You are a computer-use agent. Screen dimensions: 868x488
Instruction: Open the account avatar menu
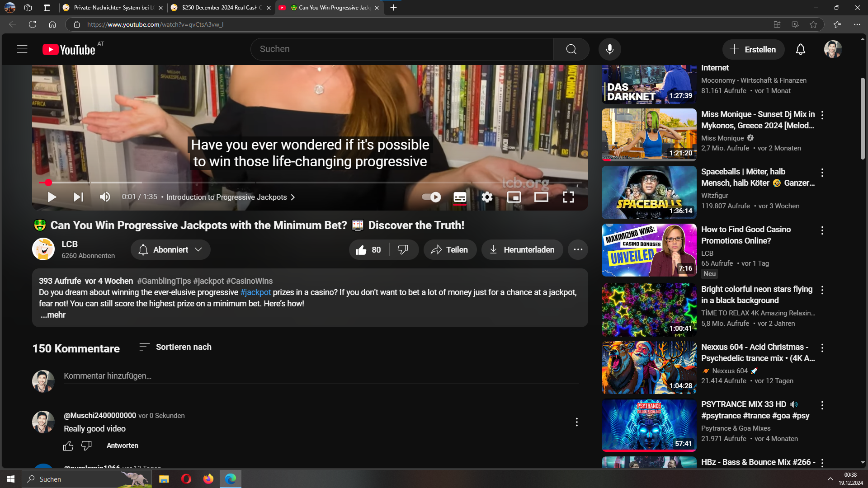tap(833, 49)
